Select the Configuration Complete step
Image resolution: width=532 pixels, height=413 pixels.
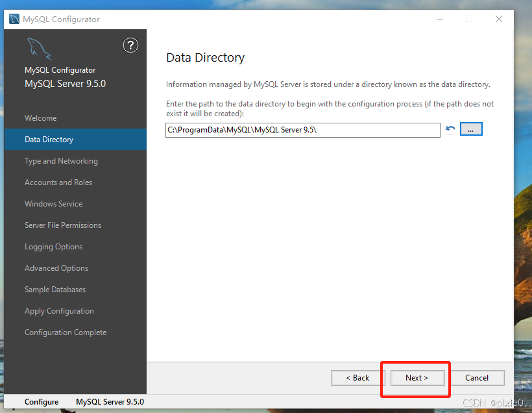[75, 332]
